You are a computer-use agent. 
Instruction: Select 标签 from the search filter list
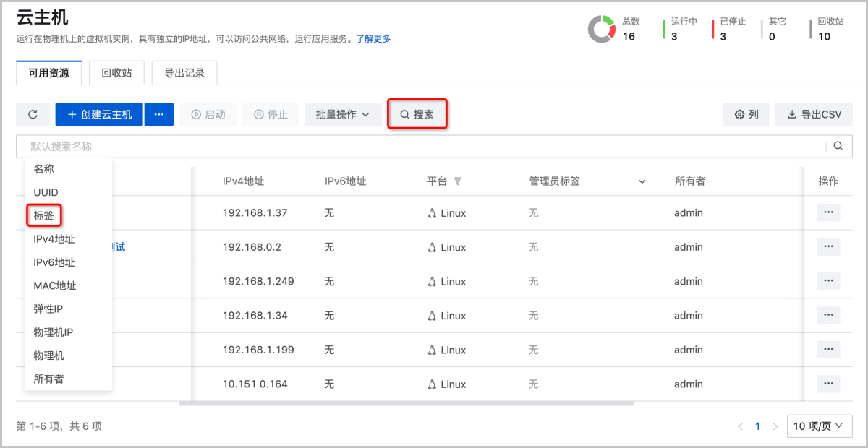coord(44,215)
